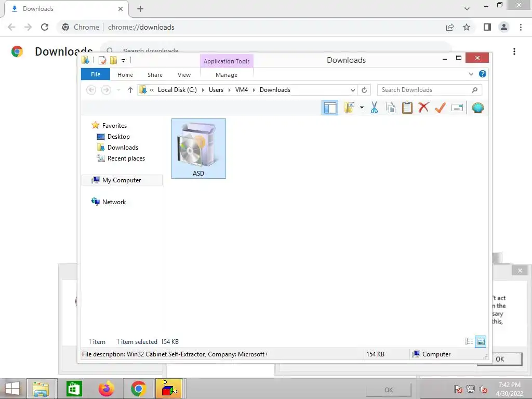Open the recent locations dropdown arrow
The image size is (532, 399).
[118, 90]
